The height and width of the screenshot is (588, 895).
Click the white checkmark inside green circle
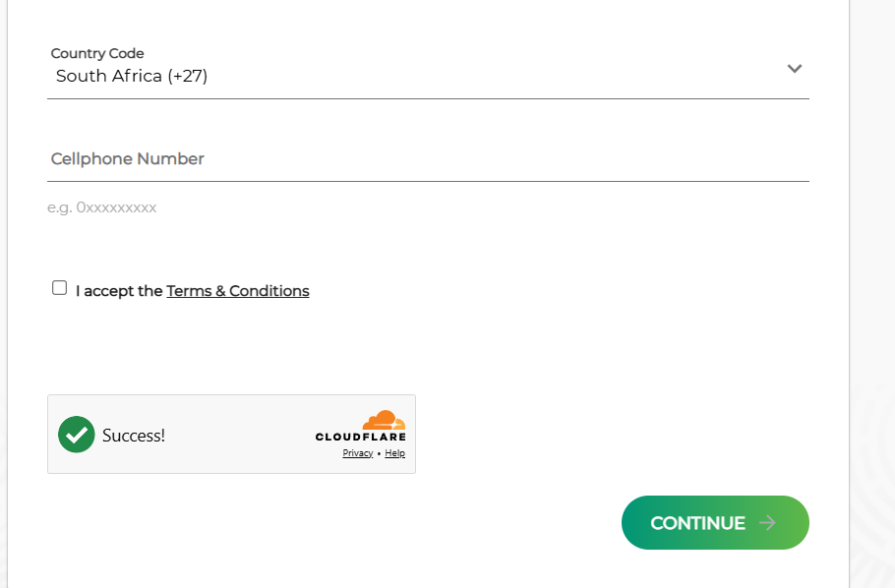[x=77, y=435]
